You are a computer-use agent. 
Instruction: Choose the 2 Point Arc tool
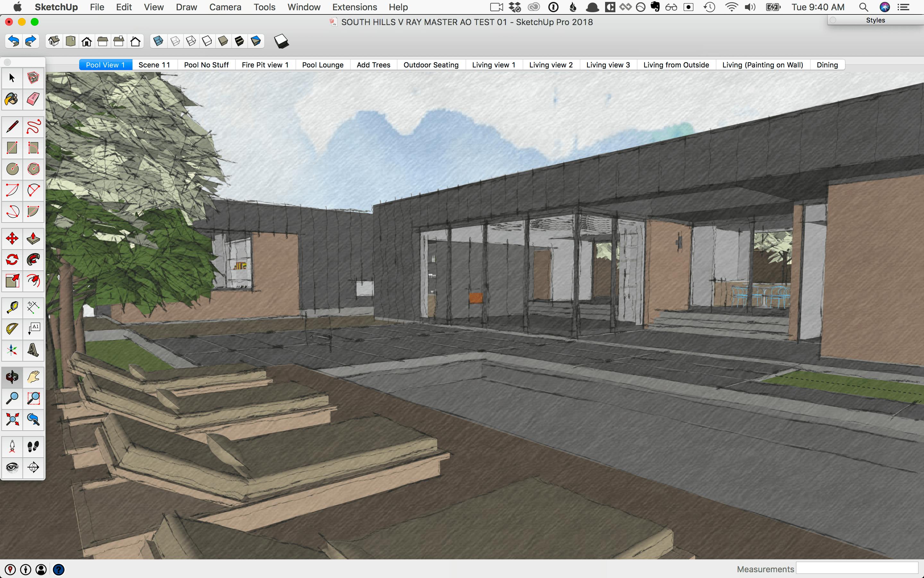34,190
